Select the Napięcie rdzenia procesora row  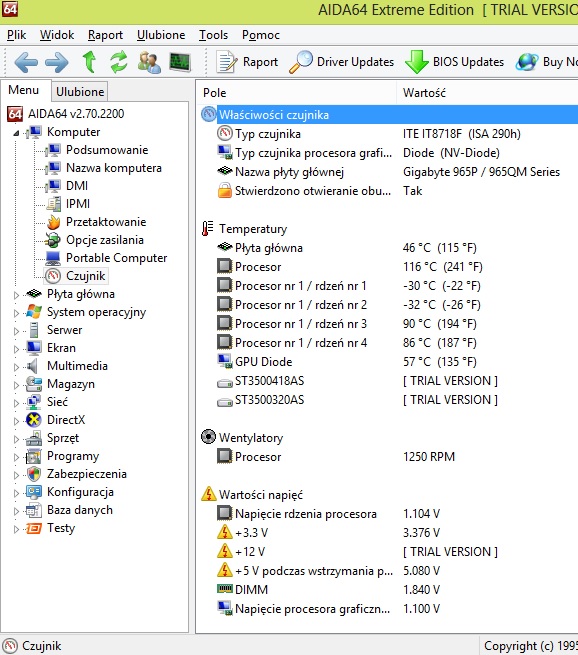pyautogui.click(x=388, y=514)
